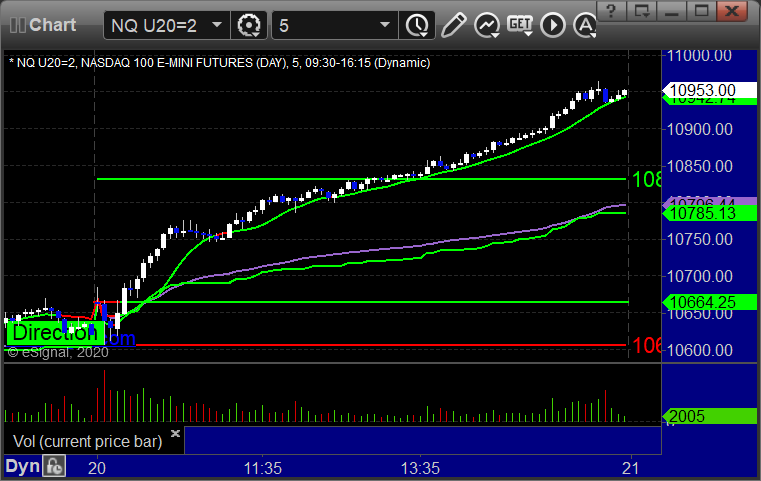Click date label 21 on time axis

[630, 468]
